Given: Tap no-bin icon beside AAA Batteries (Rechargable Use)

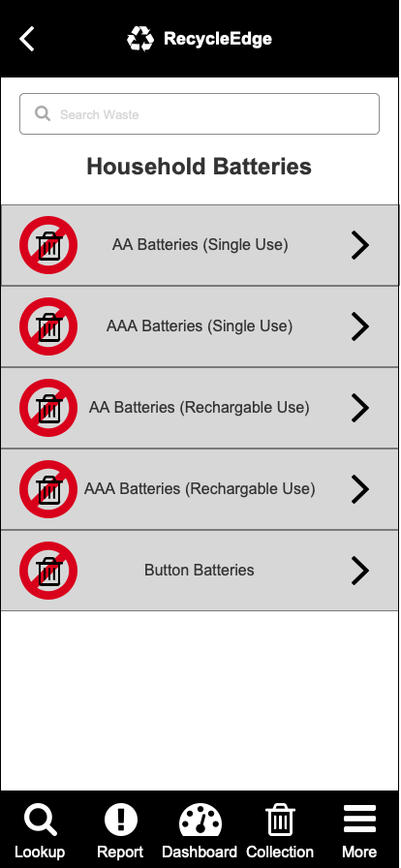Looking at the screenshot, I should (x=48, y=489).
